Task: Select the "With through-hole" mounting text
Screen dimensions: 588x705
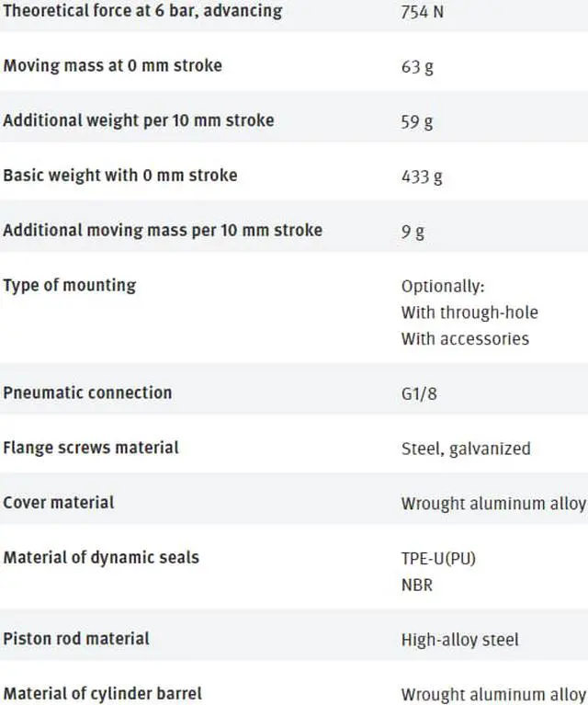Action: pyautogui.click(x=469, y=313)
